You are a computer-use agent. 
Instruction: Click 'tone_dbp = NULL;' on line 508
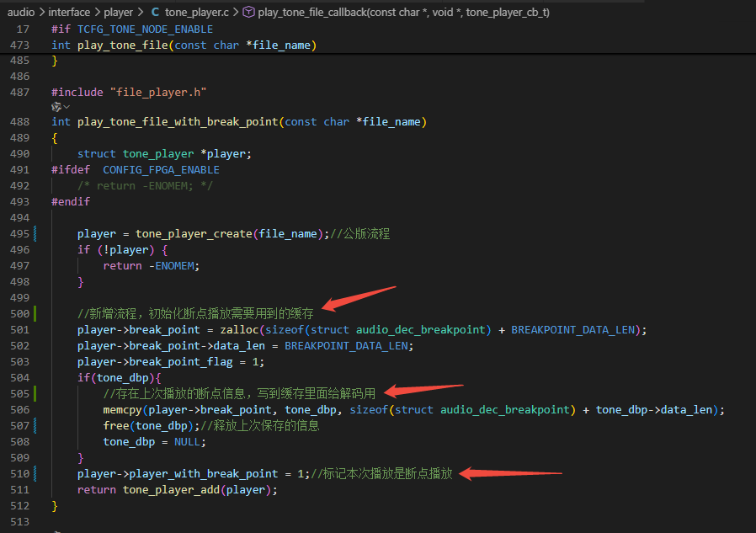pyautogui.click(x=154, y=442)
